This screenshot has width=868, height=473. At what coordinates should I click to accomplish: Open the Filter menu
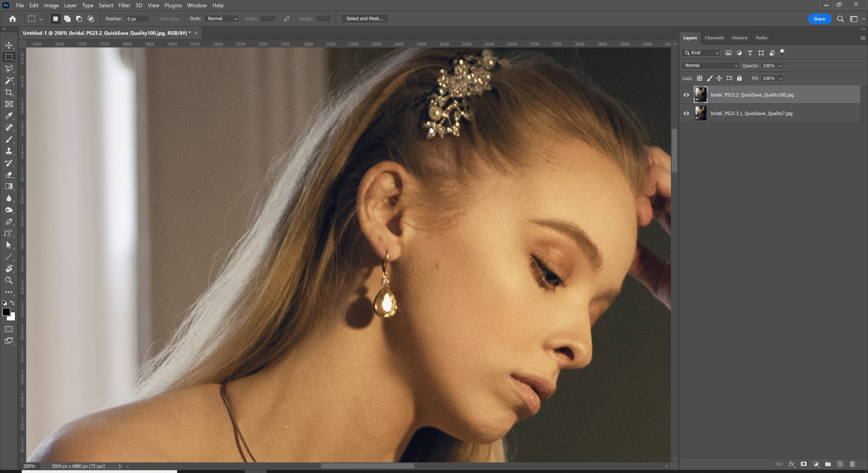coord(124,5)
